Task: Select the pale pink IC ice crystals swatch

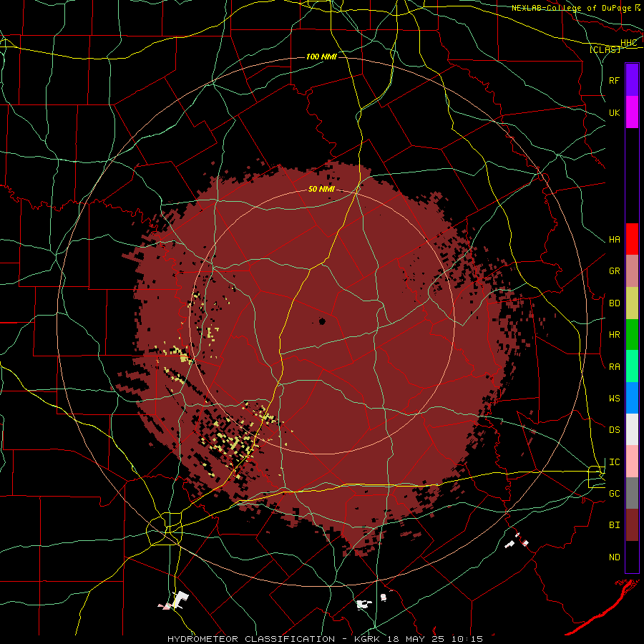Action: (x=632, y=462)
